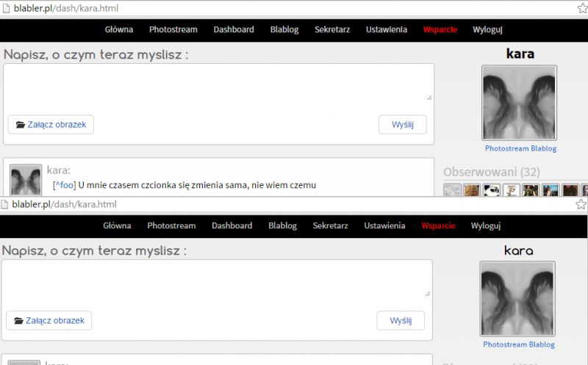Click the bookmark star in the upper address bar
The width and height of the screenshot is (588, 365).
pyautogui.click(x=583, y=8)
